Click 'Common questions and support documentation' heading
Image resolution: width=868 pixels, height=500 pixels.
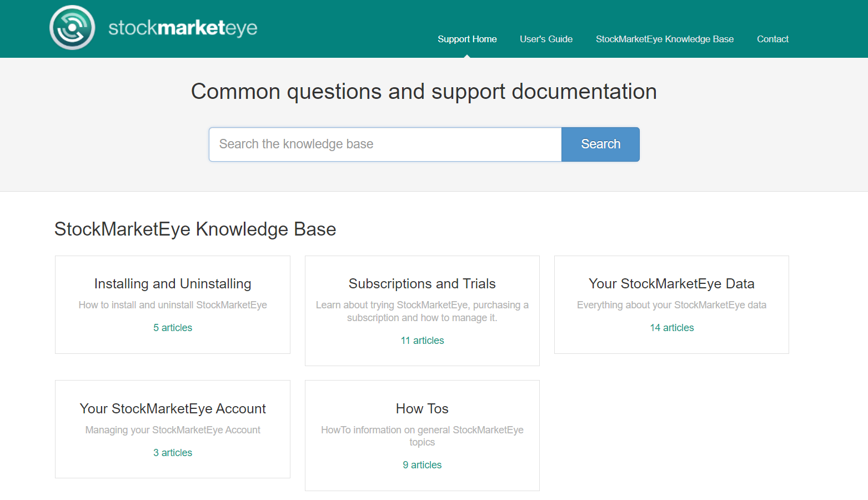pyautogui.click(x=424, y=92)
